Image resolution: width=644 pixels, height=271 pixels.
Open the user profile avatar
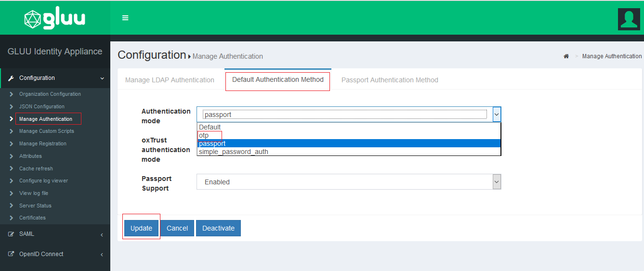pos(629,19)
